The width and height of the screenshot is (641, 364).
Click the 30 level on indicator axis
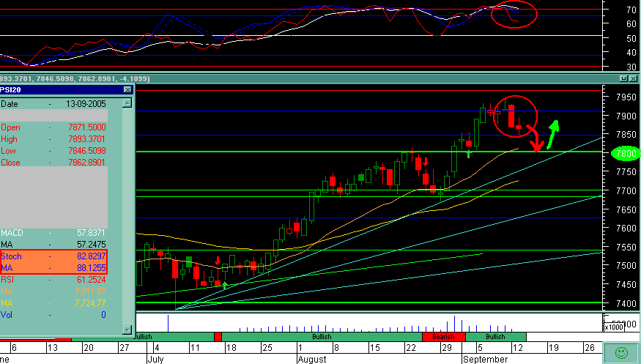[631, 67]
